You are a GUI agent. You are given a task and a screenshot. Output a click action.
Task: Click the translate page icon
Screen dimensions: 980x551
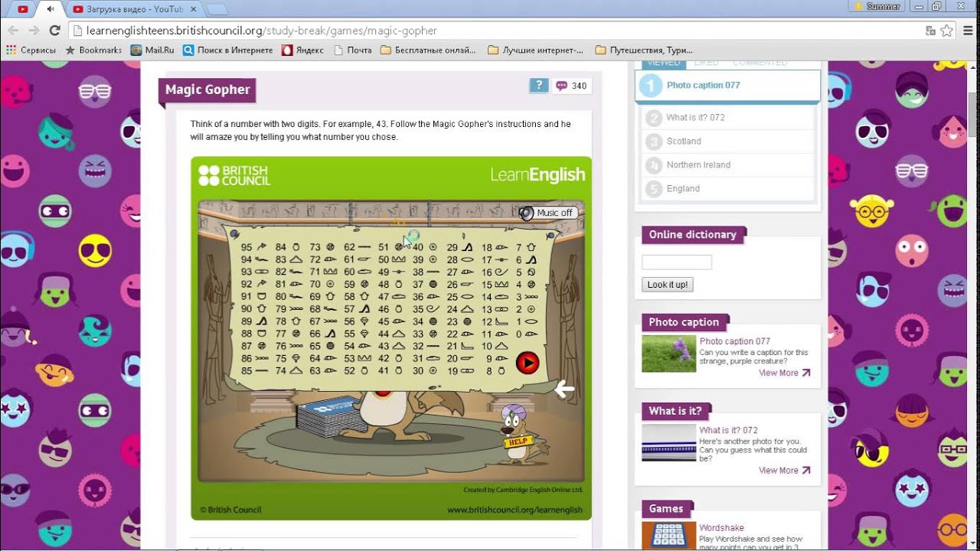click(930, 31)
